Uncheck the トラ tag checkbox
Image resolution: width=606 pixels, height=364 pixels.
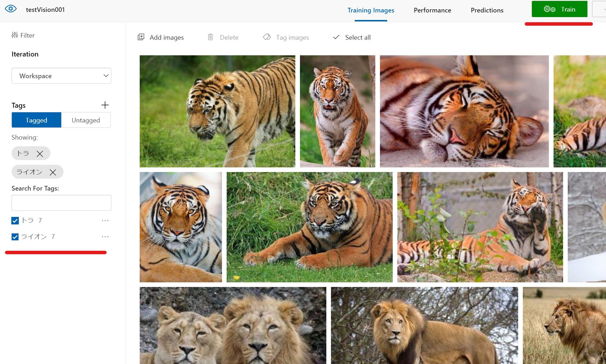point(15,221)
